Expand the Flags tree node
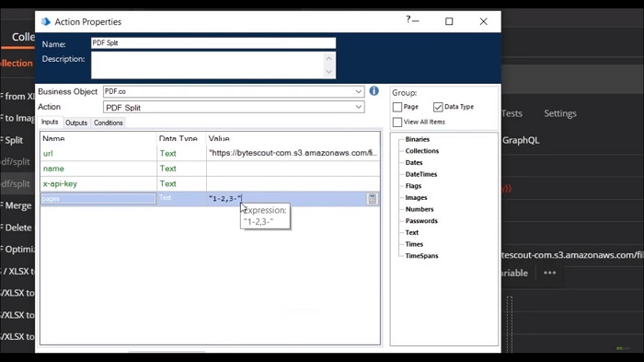 pyautogui.click(x=413, y=186)
